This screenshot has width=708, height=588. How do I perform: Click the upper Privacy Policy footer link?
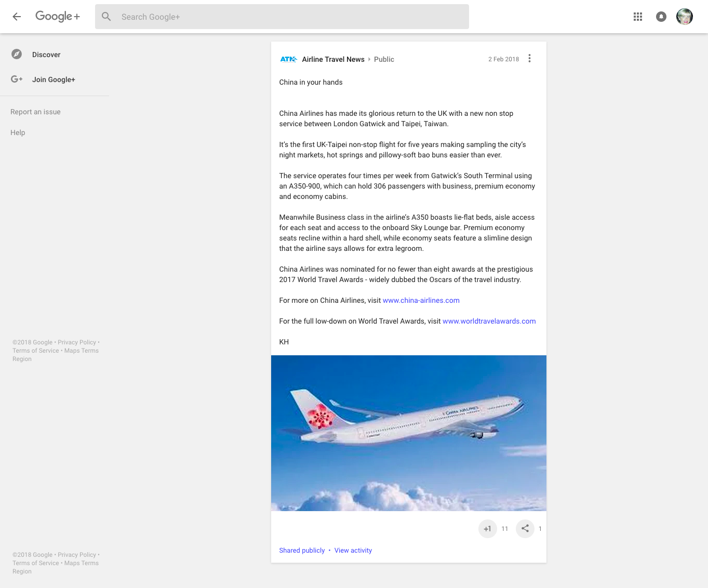[x=77, y=342]
